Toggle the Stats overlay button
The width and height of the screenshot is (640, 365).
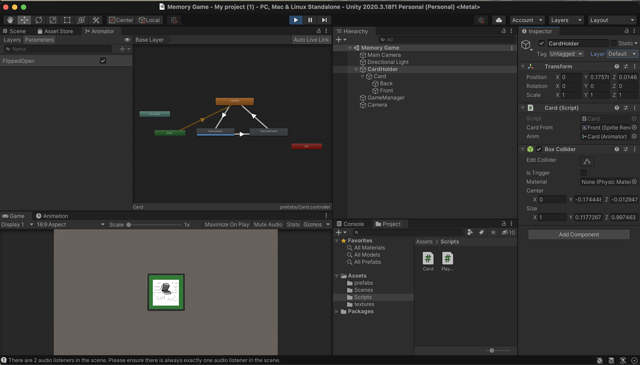[x=293, y=225]
